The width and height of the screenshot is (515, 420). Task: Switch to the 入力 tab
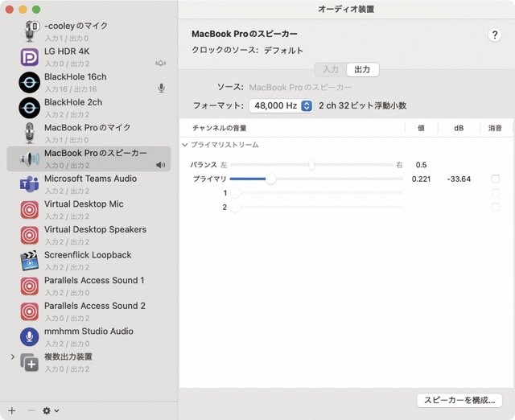pos(331,70)
